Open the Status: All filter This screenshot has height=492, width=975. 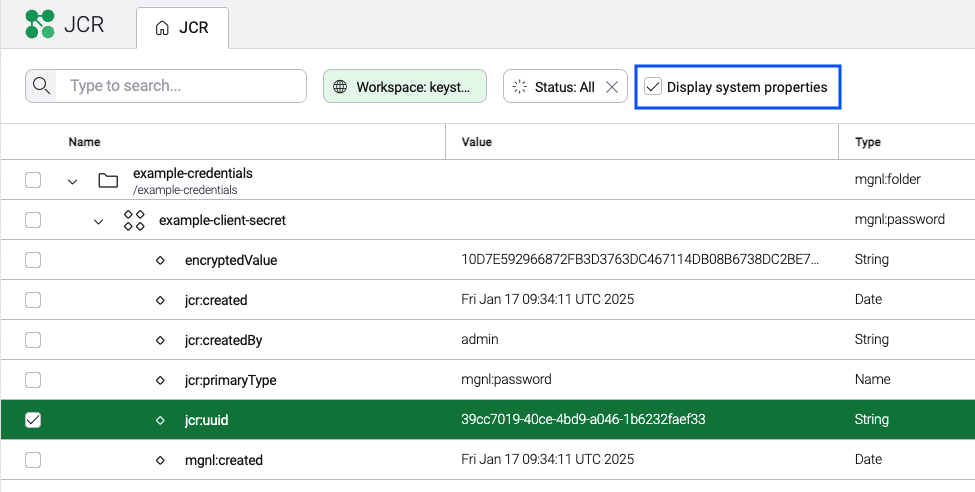pyautogui.click(x=554, y=87)
